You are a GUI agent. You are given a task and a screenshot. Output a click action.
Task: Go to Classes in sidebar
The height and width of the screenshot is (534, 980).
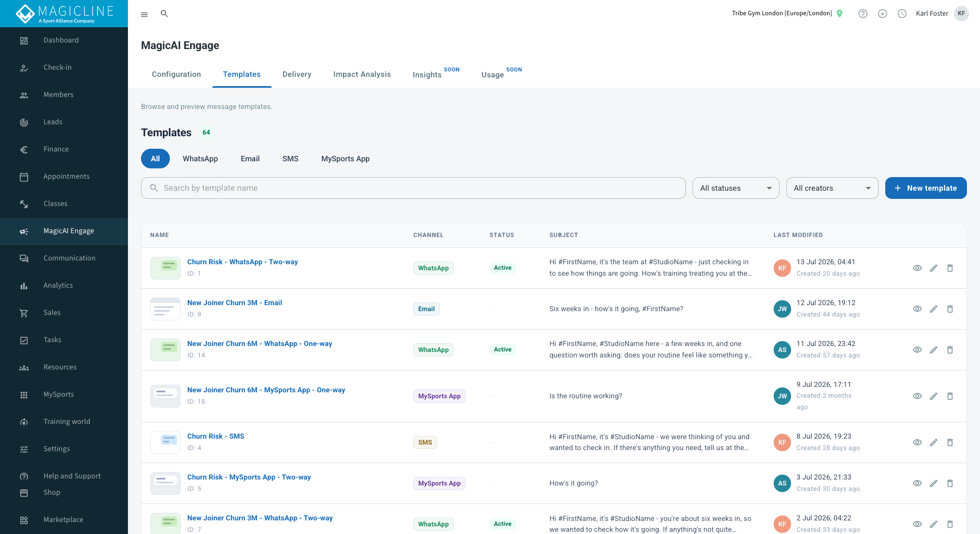pyautogui.click(x=64, y=204)
